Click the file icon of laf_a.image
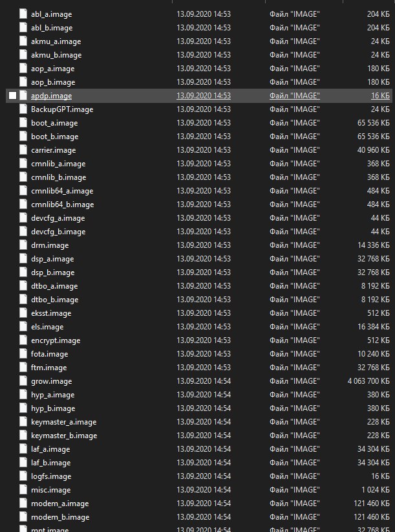 click(23, 449)
